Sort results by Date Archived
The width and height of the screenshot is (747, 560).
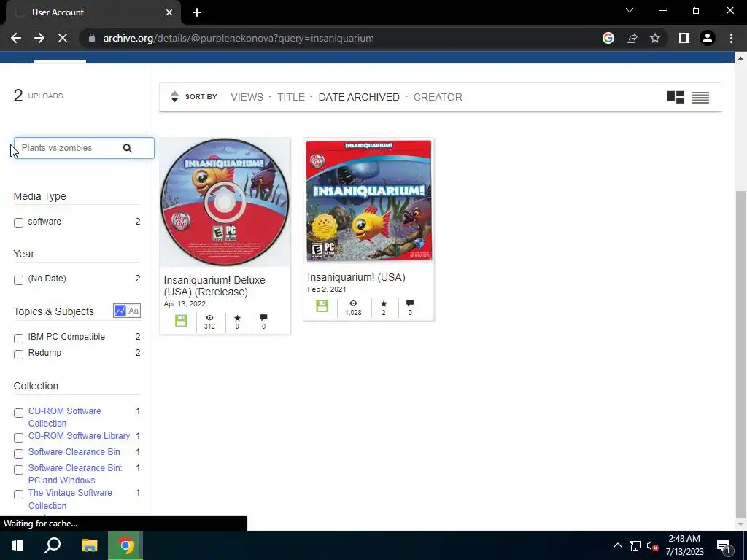(x=359, y=97)
